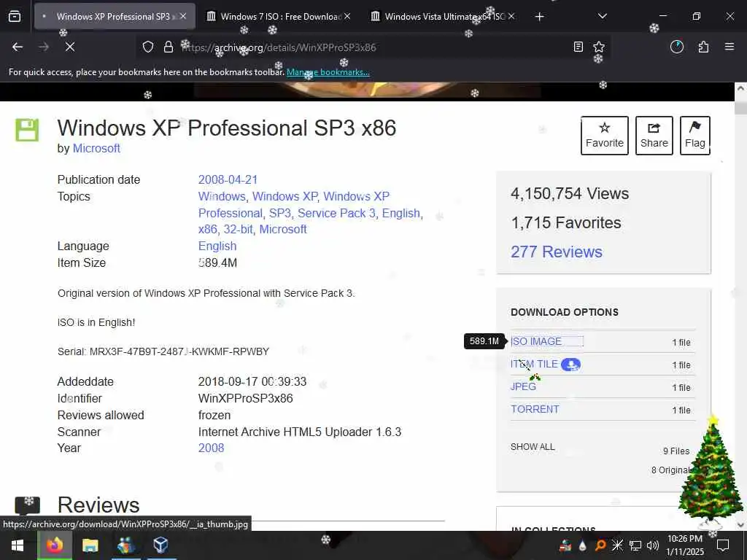Viewport: 747px width, 560px height.
Task: Open the Service Pack 3 topic link
Action: point(336,214)
